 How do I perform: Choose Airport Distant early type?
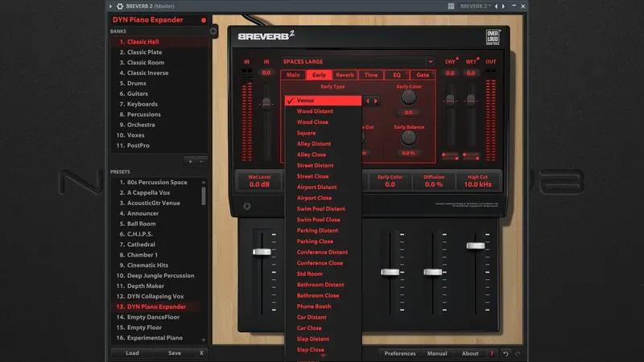[x=324, y=187]
